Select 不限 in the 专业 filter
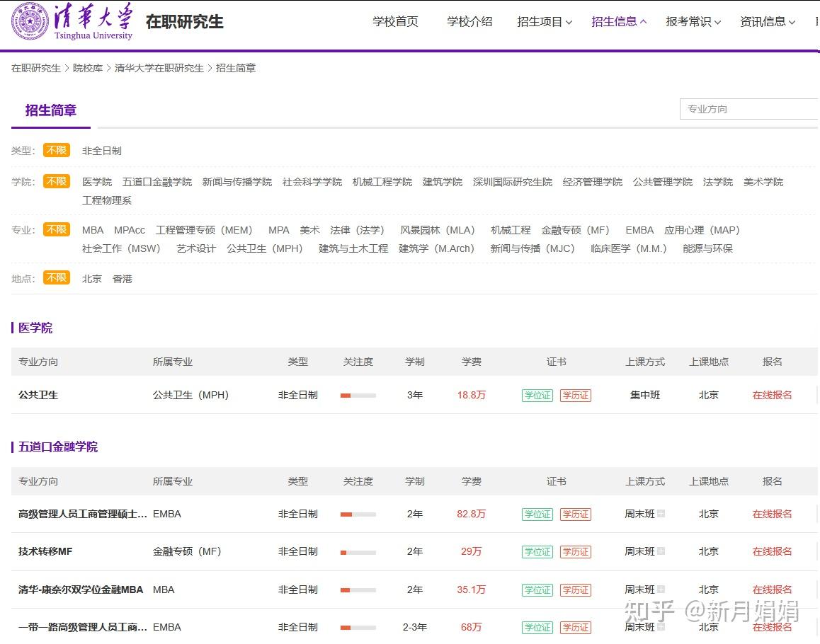 click(57, 229)
